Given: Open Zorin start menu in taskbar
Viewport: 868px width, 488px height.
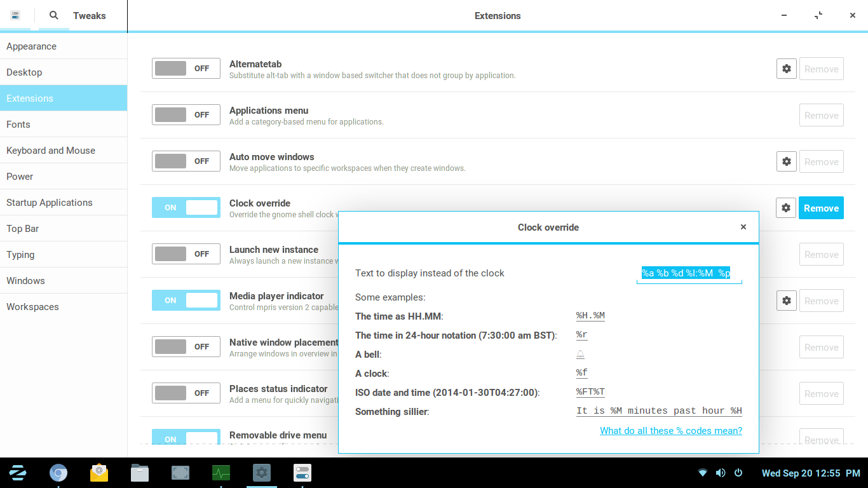Looking at the screenshot, I should point(18,473).
